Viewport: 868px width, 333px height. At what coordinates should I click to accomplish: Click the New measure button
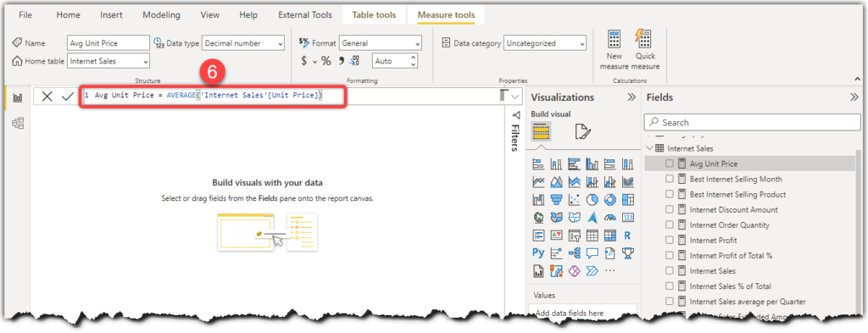pyautogui.click(x=614, y=50)
